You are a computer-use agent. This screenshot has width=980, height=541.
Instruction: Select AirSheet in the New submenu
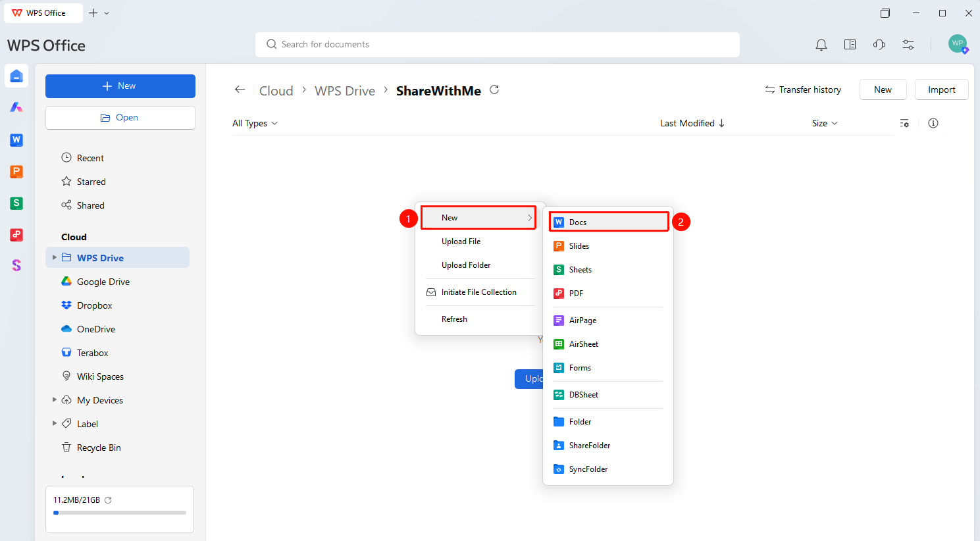608,344
